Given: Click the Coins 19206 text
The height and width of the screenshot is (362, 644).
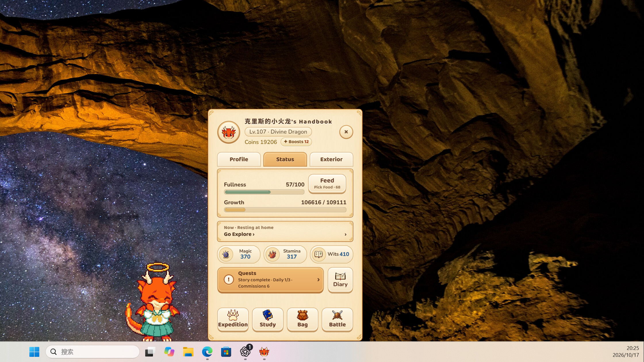Looking at the screenshot, I should click(260, 142).
